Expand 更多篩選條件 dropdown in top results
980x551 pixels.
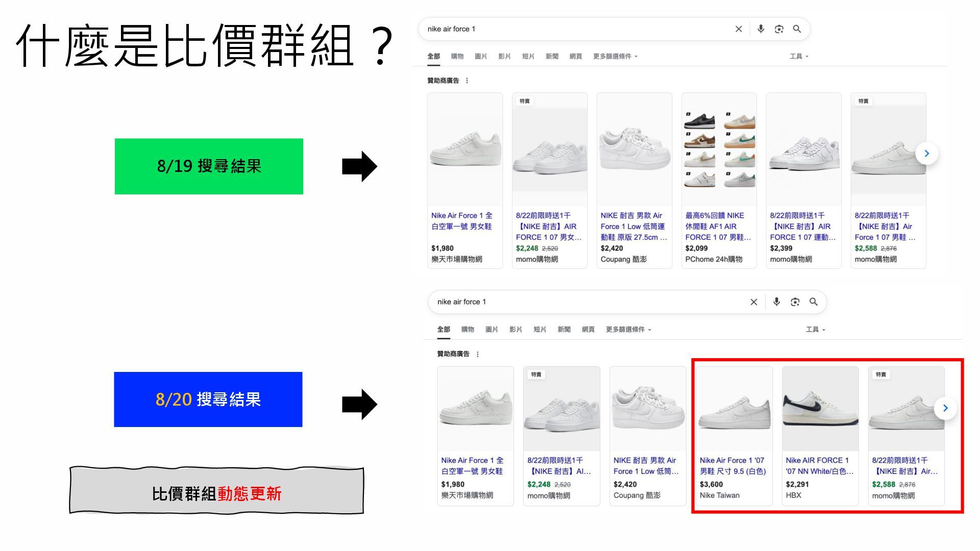[615, 57]
